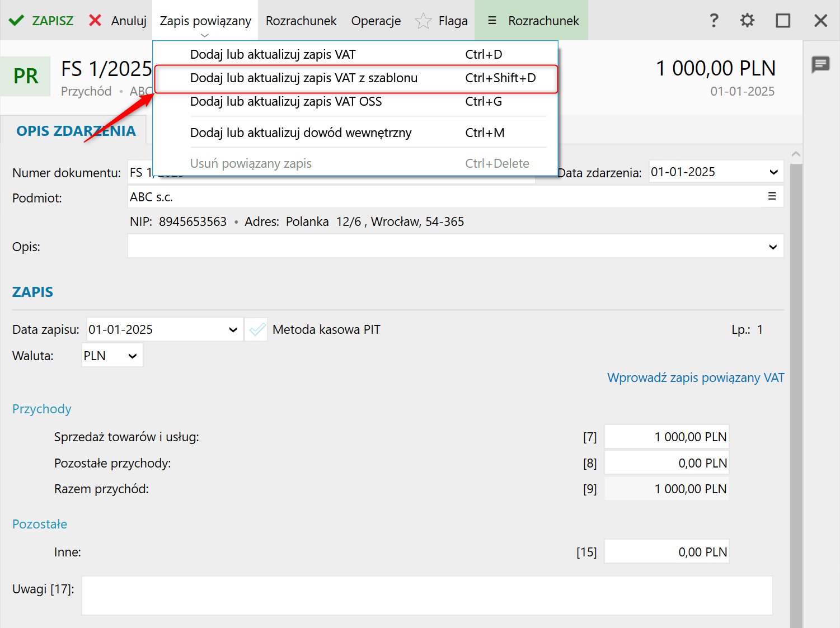The height and width of the screenshot is (628, 840).
Task: Click the green ZAPISZ checkmark icon
Action: click(x=16, y=21)
